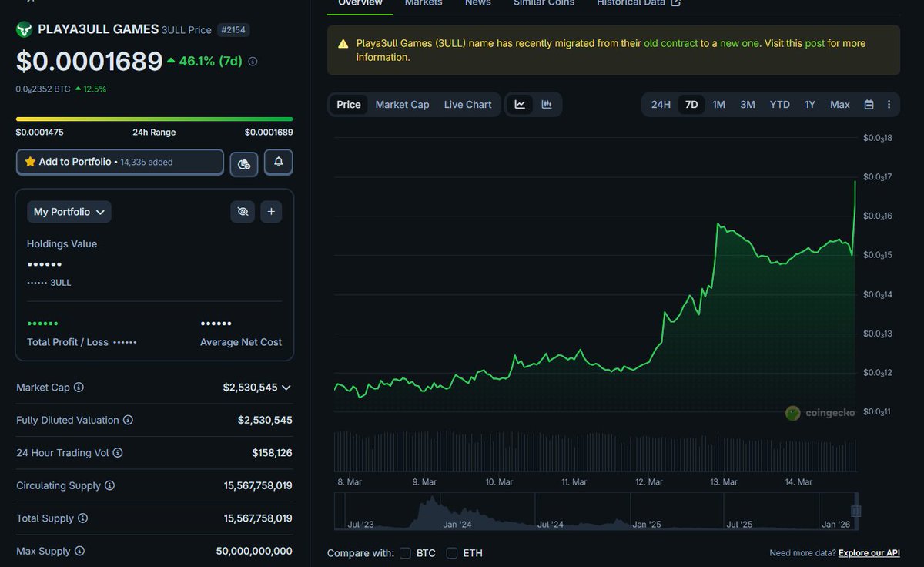Set chart range to YTD
924x567 pixels.
pyautogui.click(x=780, y=105)
